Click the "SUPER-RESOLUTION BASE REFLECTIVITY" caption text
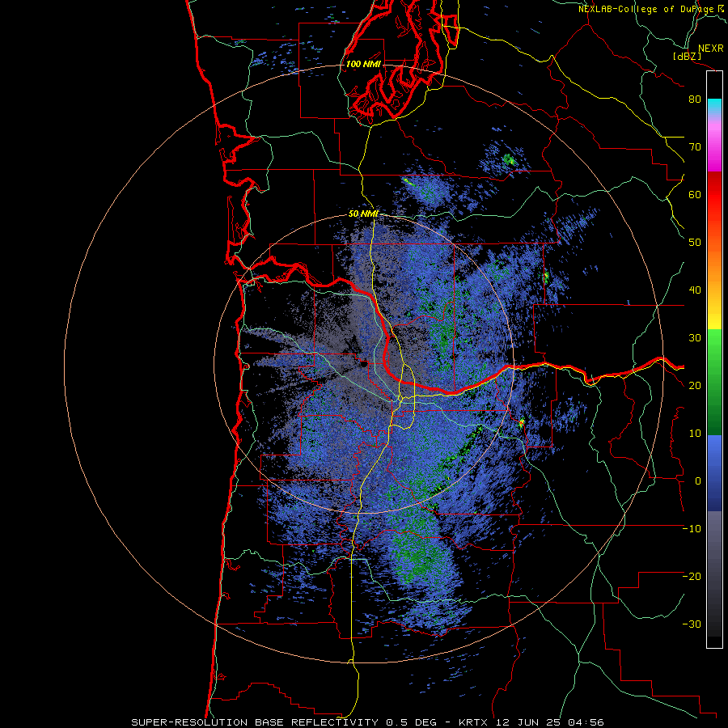Screen dimensions: 728x728 pyautogui.click(x=255, y=722)
